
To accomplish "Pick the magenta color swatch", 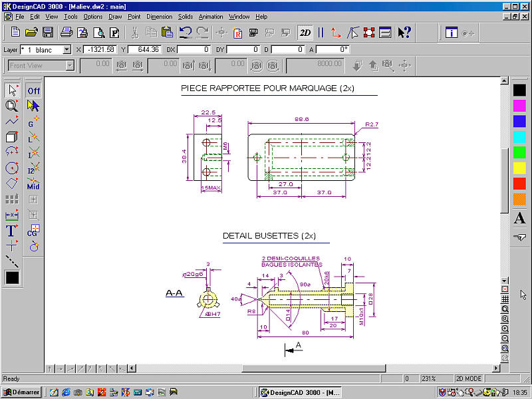I will tap(519, 105).
